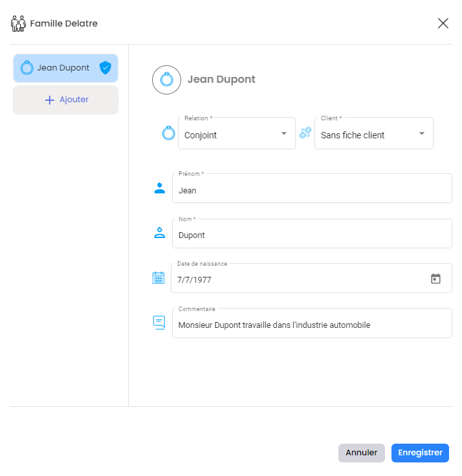The image size is (462, 476).
Task: Open the Relation dropdown showing Conjoint
Action: (x=237, y=133)
